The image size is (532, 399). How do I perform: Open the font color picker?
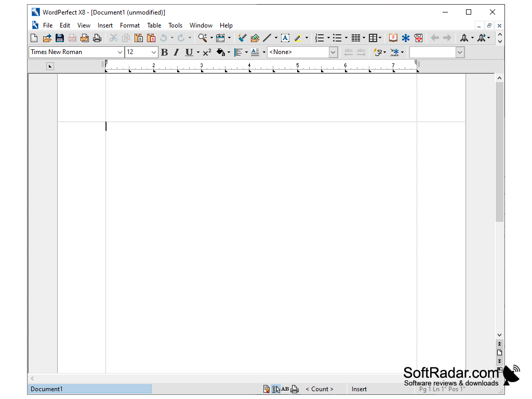[x=221, y=52]
